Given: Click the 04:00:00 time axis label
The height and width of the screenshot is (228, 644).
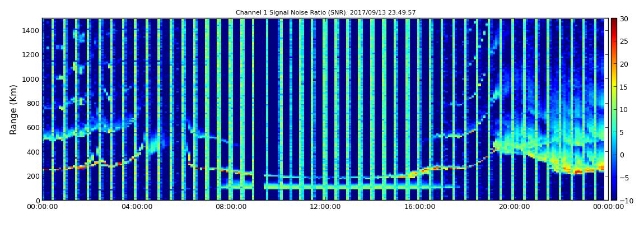Looking at the screenshot, I should click(136, 207).
